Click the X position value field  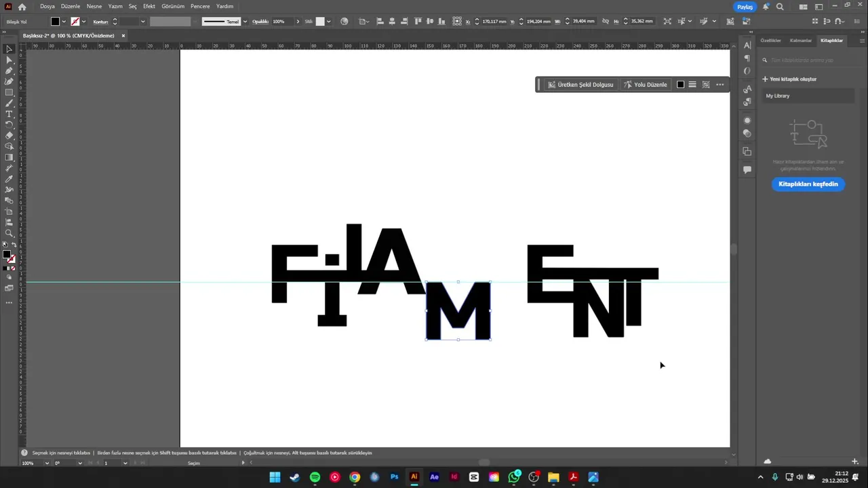494,22
